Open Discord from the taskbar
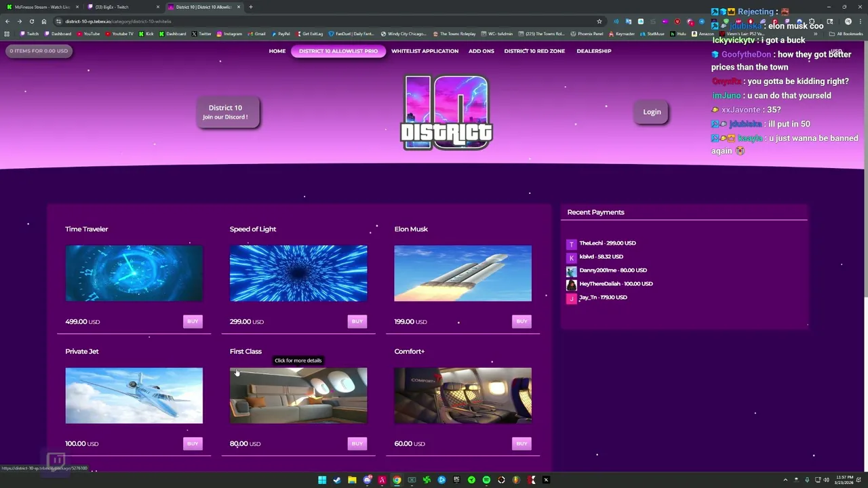868x488 pixels. click(367, 480)
